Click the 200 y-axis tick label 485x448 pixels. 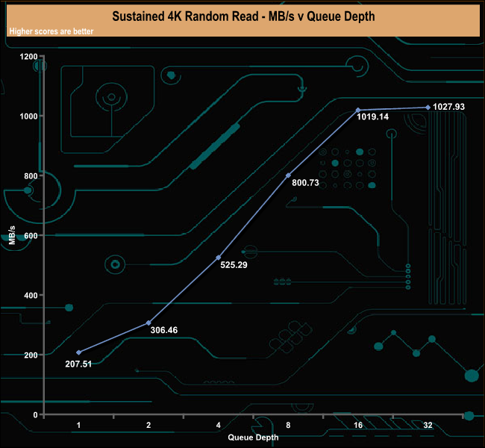(x=31, y=355)
